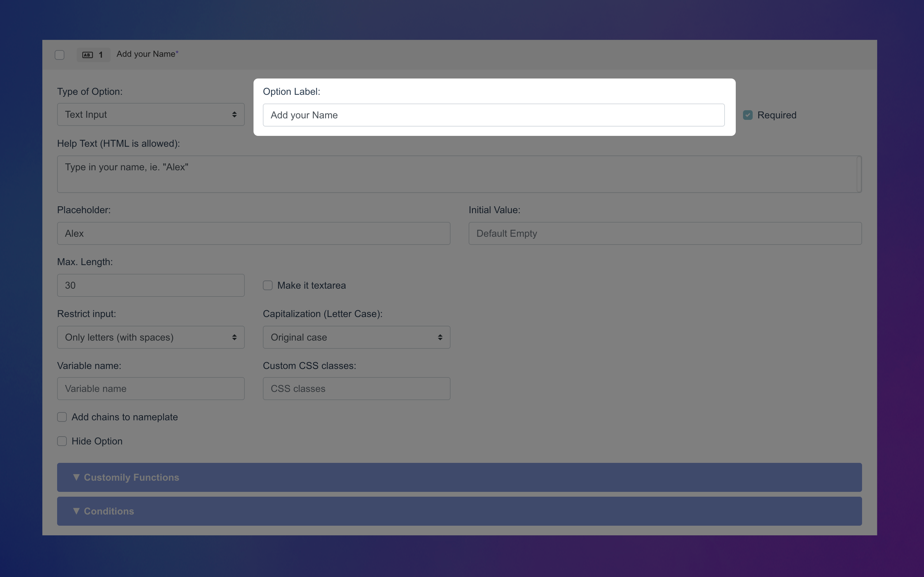Image resolution: width=924 pixels, height=577 pixels.
Task: Click the disclosure triangle on Customily Functions
Action: [x=76, y=477]
